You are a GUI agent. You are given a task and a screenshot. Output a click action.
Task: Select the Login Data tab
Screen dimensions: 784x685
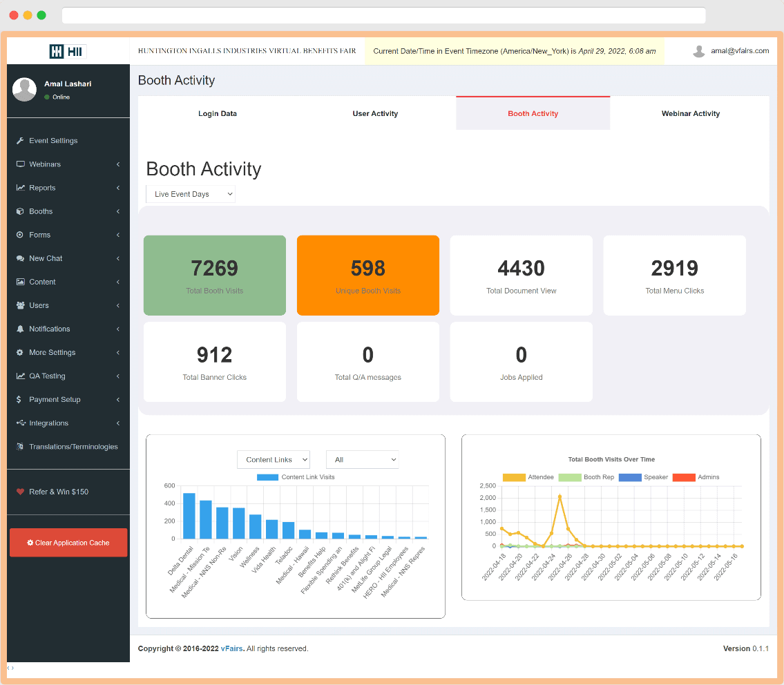[x=218, y=113]
